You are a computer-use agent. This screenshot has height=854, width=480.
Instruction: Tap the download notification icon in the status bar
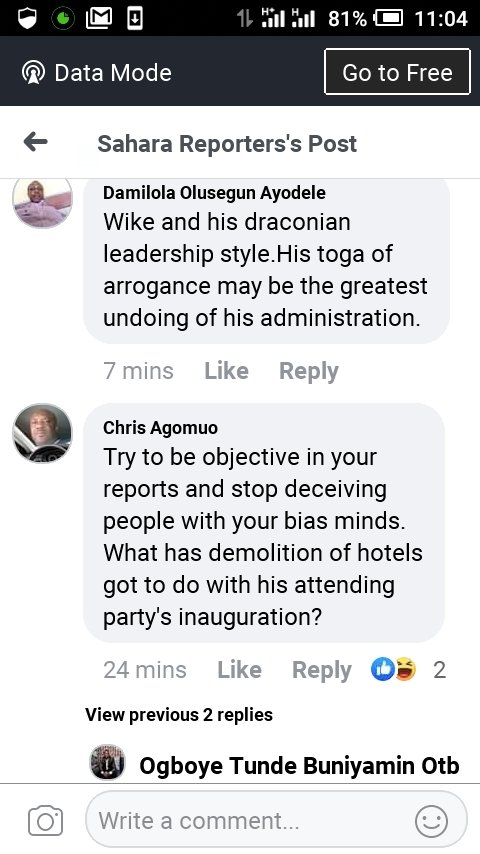tap(135, 19)
